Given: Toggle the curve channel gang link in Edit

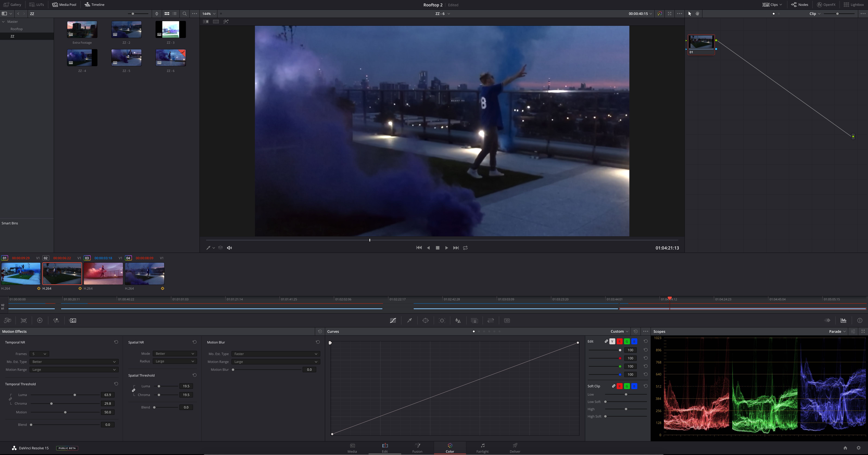Looking at the screenshot, I should (x=606, y=341).
